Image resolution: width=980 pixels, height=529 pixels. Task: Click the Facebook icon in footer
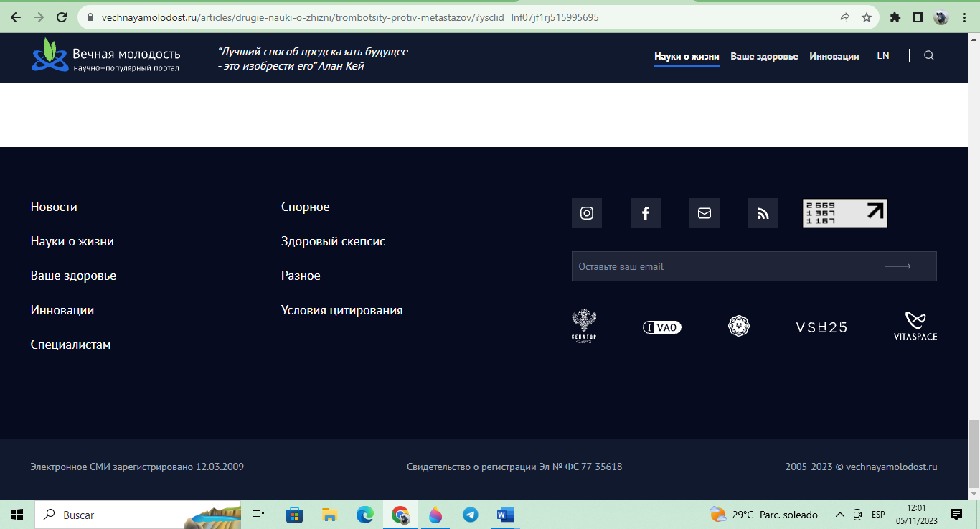pyautogui.click(x=645, y=213)
